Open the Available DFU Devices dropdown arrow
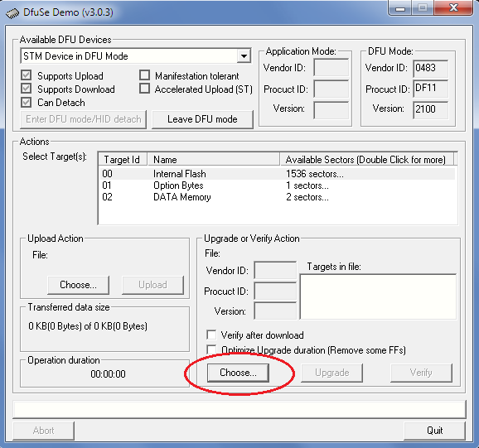The image size is (479, 448). coord(244,55)
